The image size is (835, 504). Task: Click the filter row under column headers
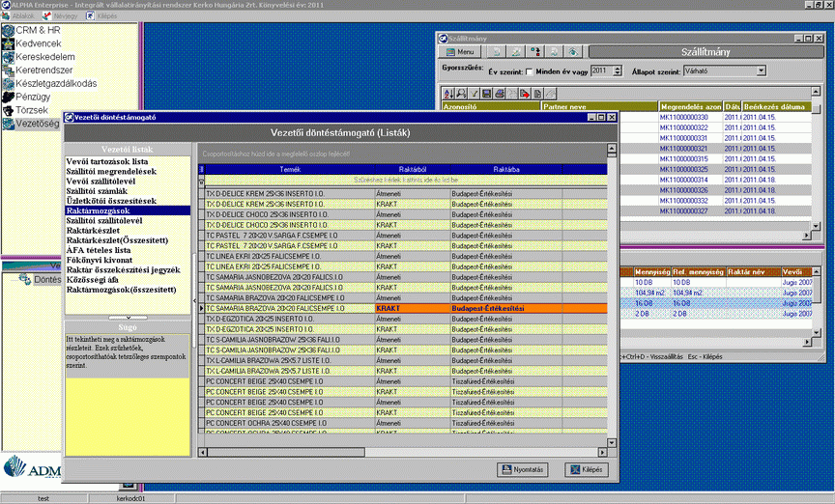[405, 180]
